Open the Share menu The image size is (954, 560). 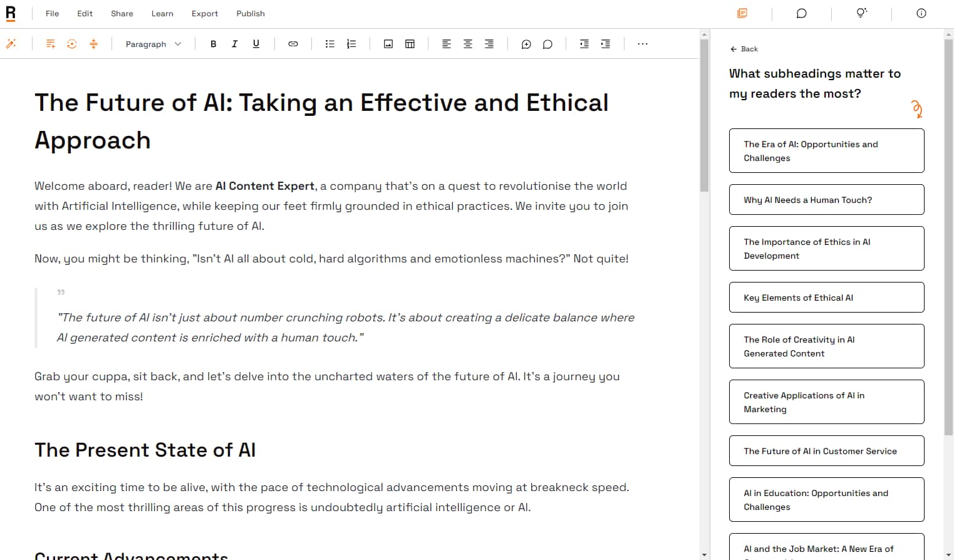click(122, 13)
